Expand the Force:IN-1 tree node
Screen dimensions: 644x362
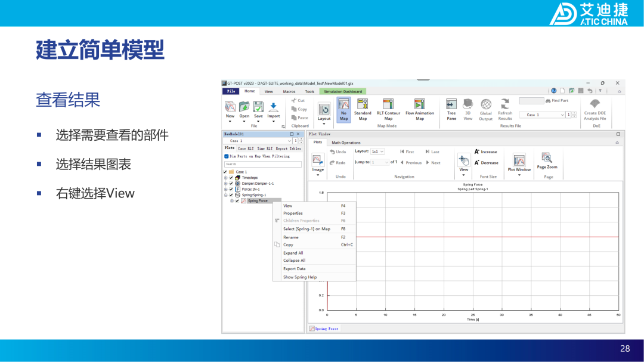[225, 190]
